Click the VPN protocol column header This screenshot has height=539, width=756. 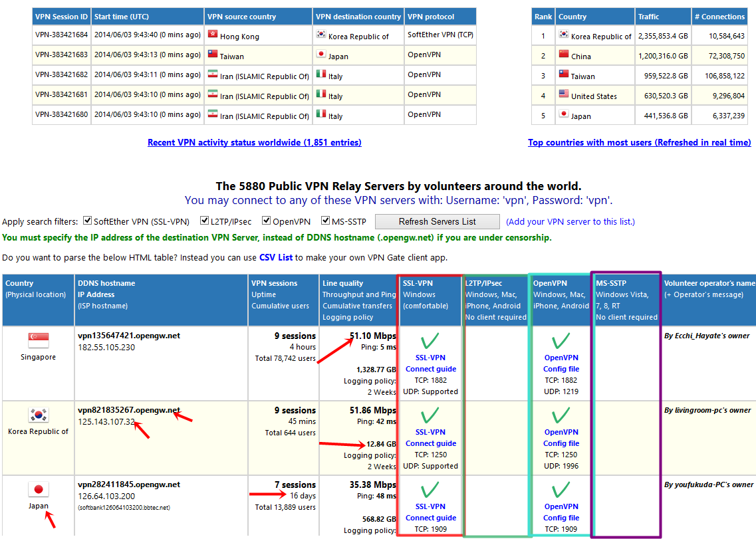coord(440,17)
